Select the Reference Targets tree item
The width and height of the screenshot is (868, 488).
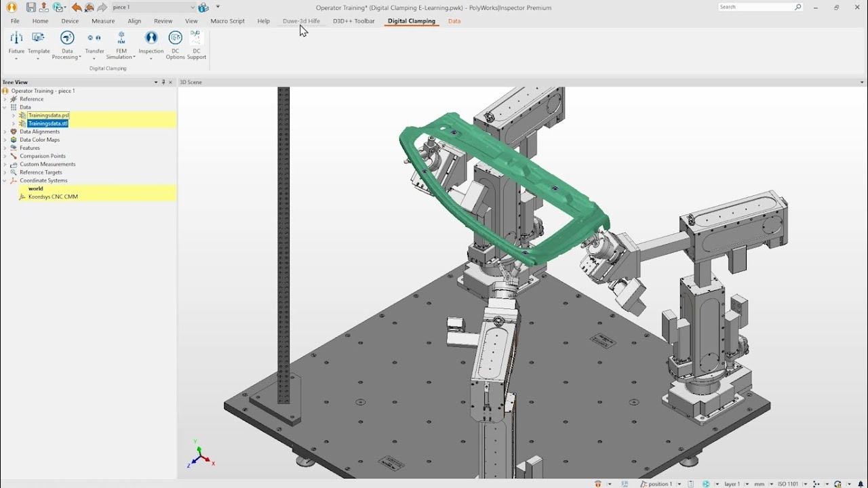[41, 172]
